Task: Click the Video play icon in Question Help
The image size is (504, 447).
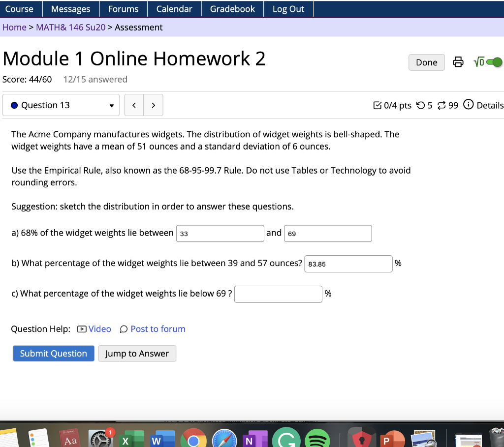Action: click(81, 328)
